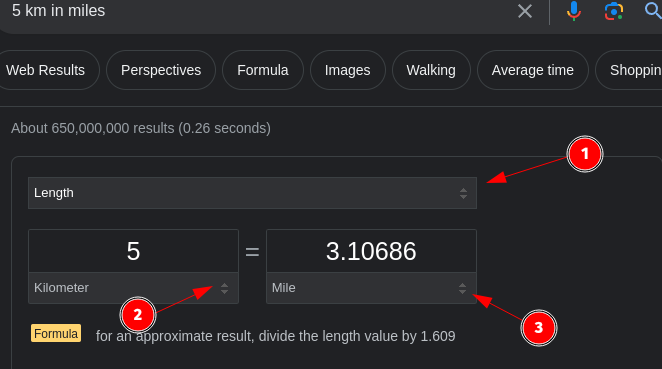Open the Shopping filter chip

629,70
